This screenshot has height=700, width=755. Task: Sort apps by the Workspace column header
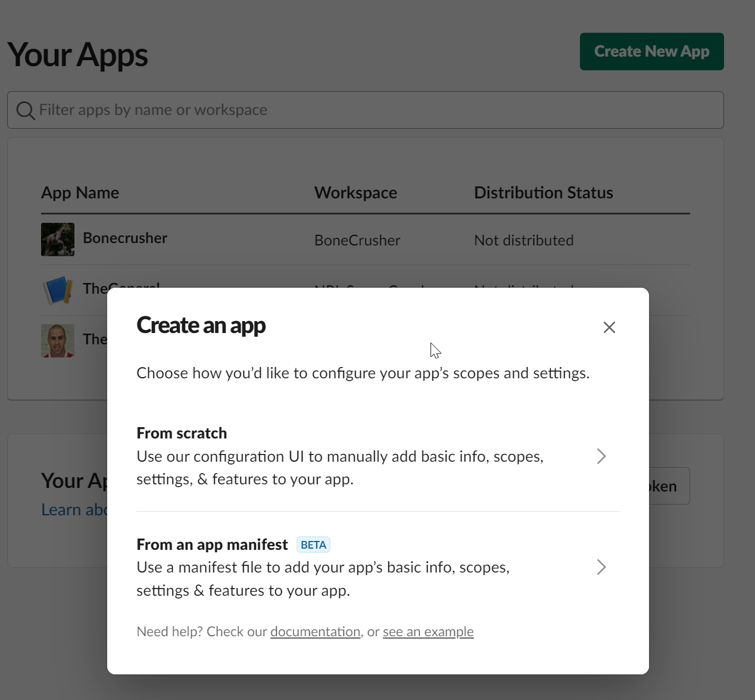point(355,192)
